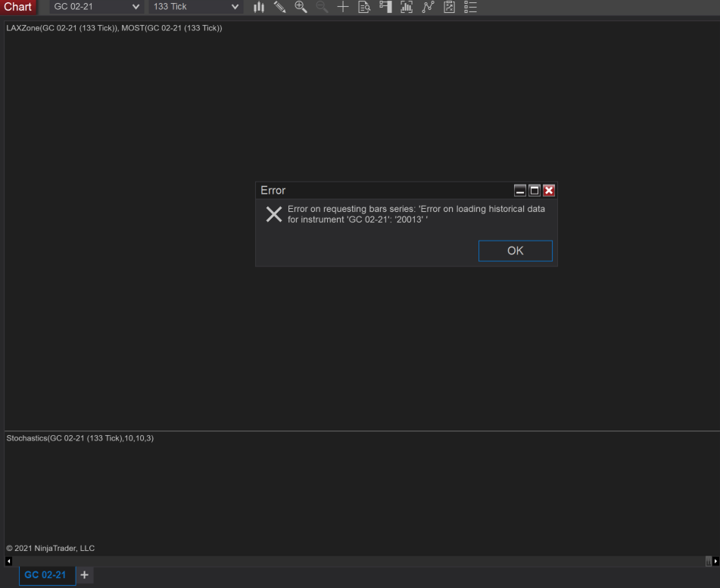
Task: Add a new tab with plus button
Action: (85, 575)
